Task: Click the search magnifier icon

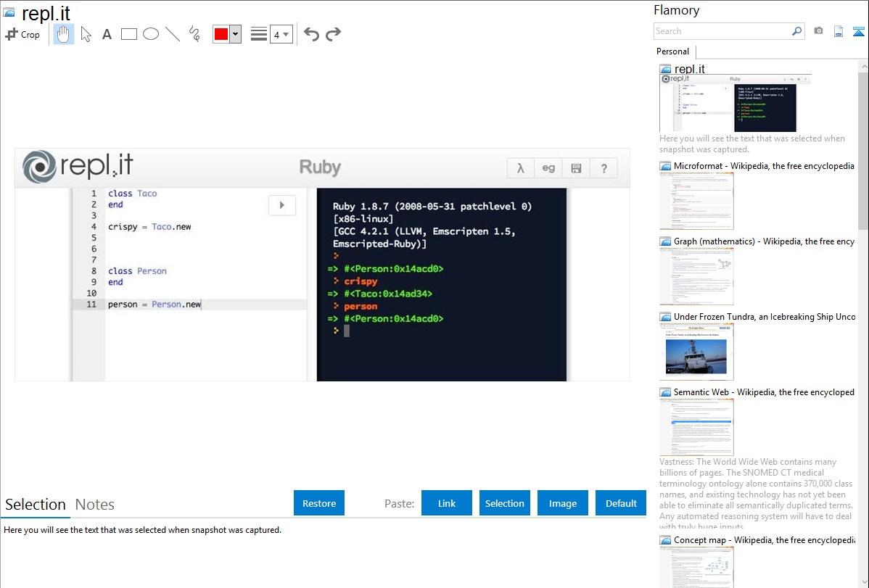Action: 797,31
